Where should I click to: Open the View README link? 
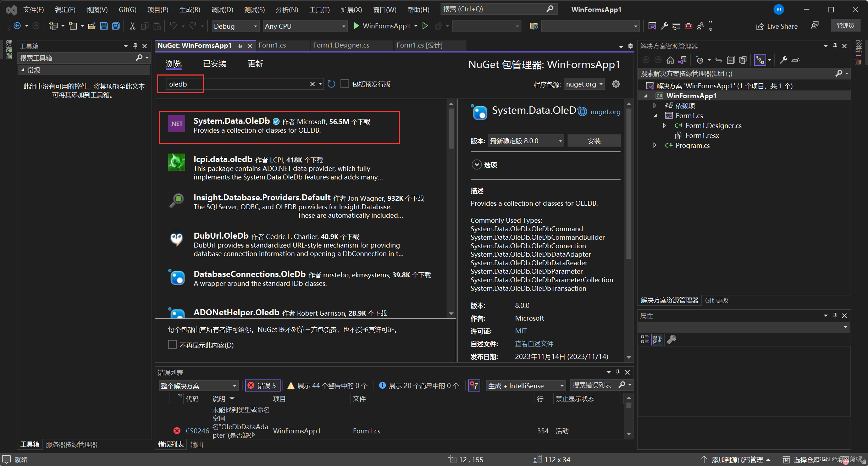click(x=534, y=344)
